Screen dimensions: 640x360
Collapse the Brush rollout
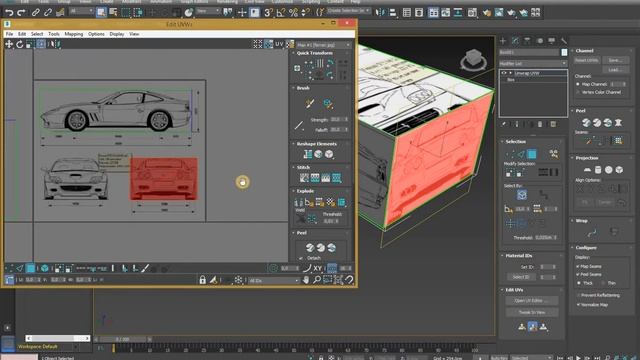293,88
